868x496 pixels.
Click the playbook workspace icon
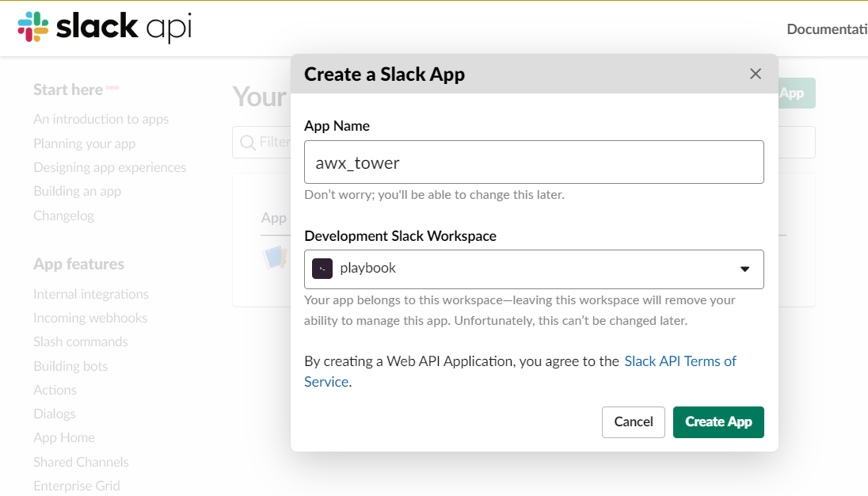click(x=322, y=269)
